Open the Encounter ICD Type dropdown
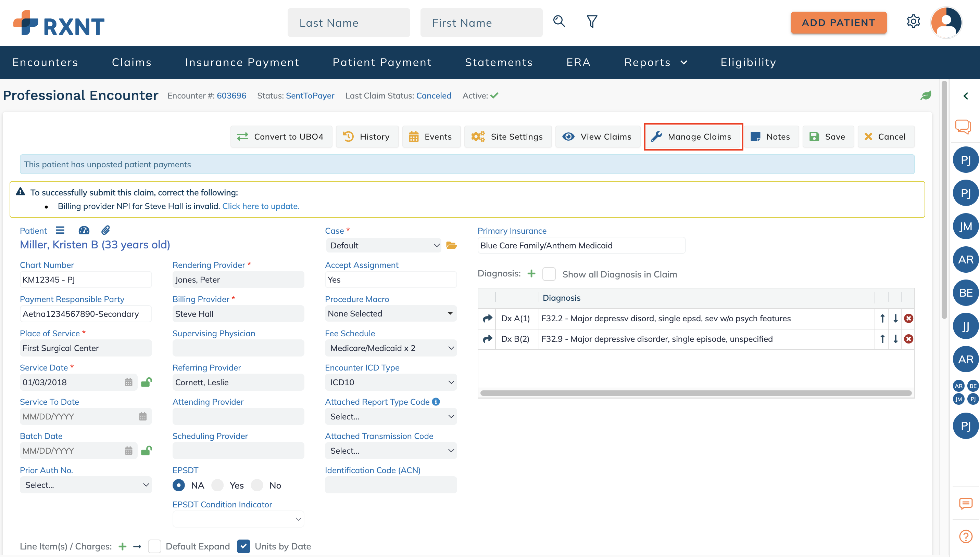The height and width of the screenshot is (557, 980). click(x=390, y=382)
